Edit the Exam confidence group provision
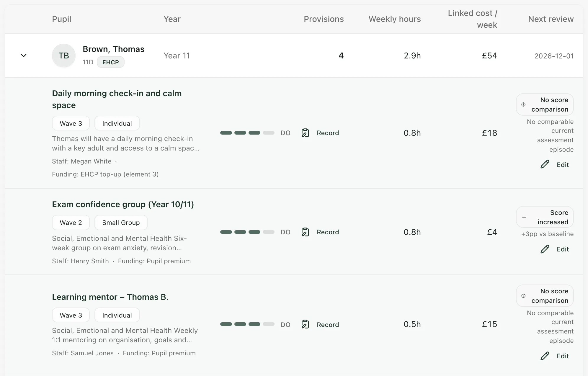The width and height of the screenshot is (588, 376). pos(555,249)
